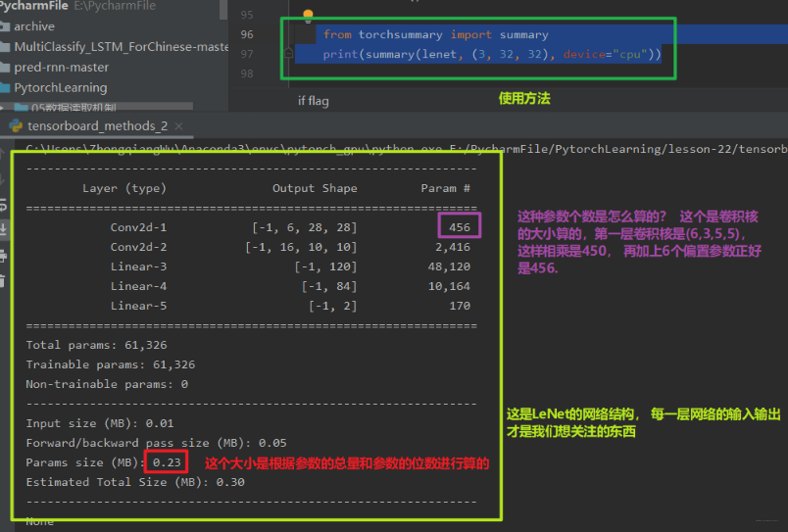Click 'Estimated Total Size (MB): 0.30' line
The image size is (788, 532).
[135, 482]
